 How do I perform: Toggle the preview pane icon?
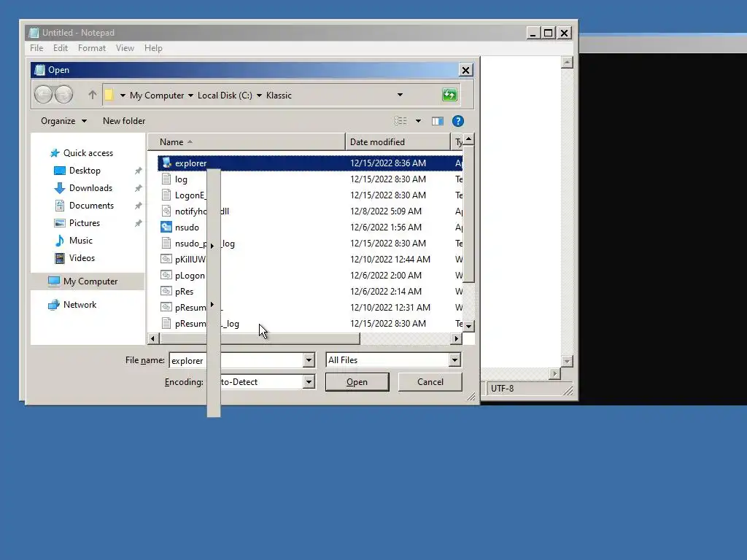pos(438,121)
